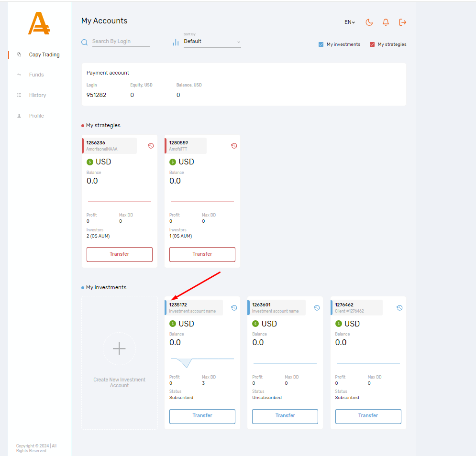Open Profile from the sidebar
476x456 pixels.
(x=36, y=116)
